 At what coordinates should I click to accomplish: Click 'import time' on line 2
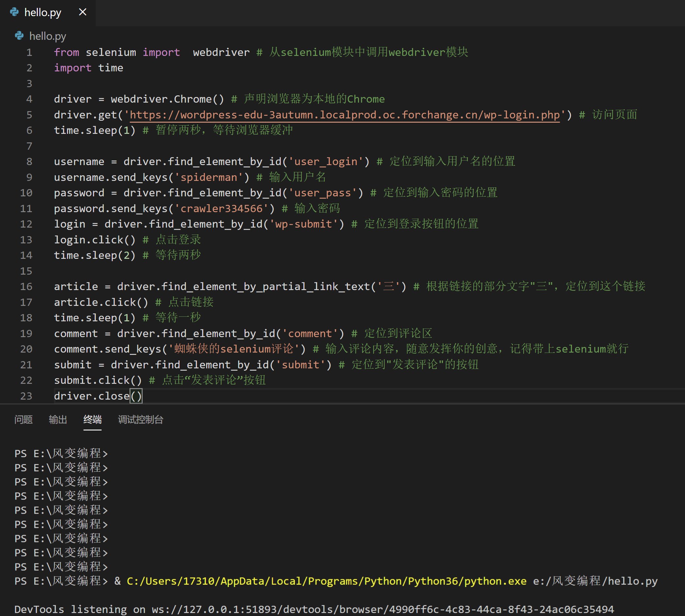point(89,68)
